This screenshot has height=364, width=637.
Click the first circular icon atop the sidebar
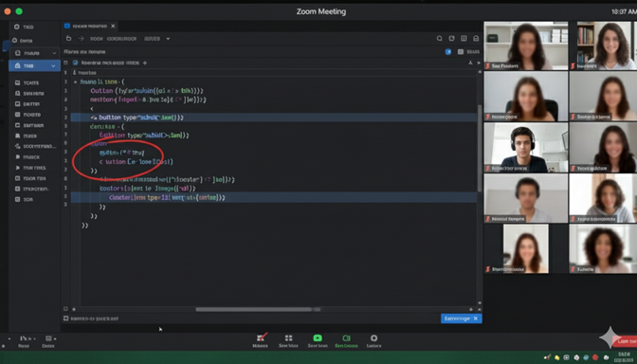pyautogui.click(x=17, y=27)
